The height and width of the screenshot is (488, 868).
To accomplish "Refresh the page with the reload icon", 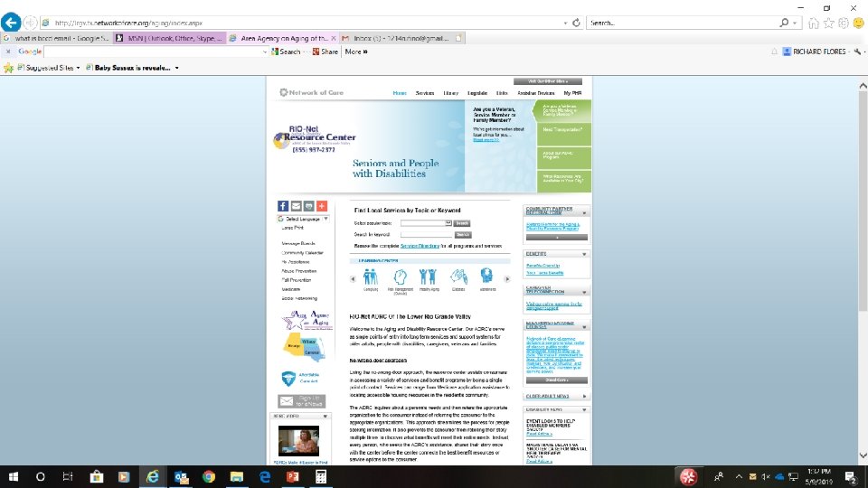I will (x=576, y=23).
